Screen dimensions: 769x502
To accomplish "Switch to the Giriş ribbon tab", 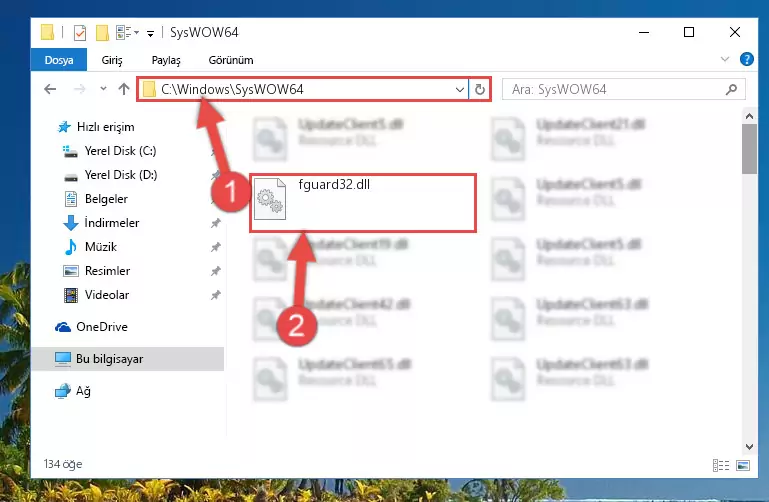I will [112, 60].
